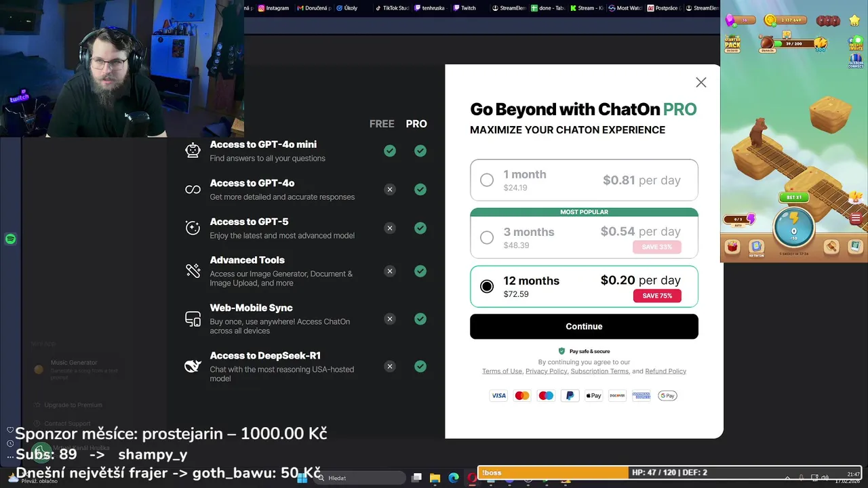Click the Google Pay logo
868x488 pixels.
[667, 396]
